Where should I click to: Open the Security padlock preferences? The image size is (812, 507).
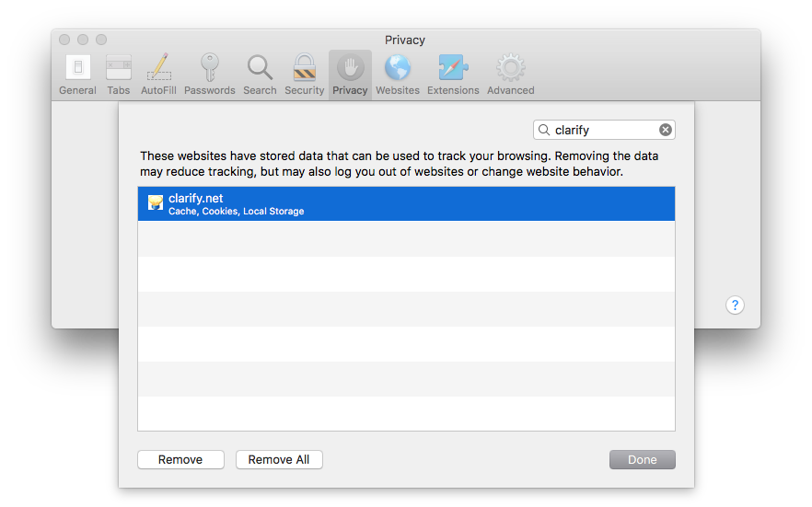pyautogui.click(x=304, y=75)
